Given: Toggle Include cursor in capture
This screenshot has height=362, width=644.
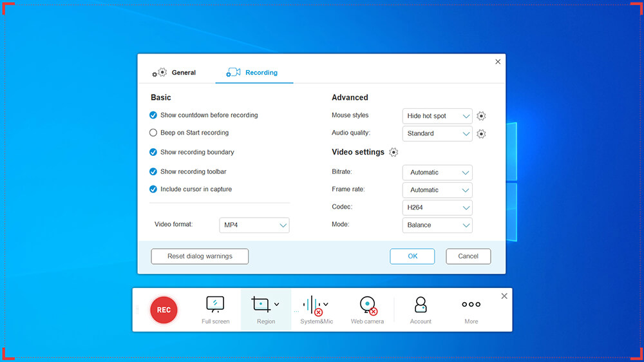Looking at the screenshot, I should pyautogui.click(x=153, y=189).
